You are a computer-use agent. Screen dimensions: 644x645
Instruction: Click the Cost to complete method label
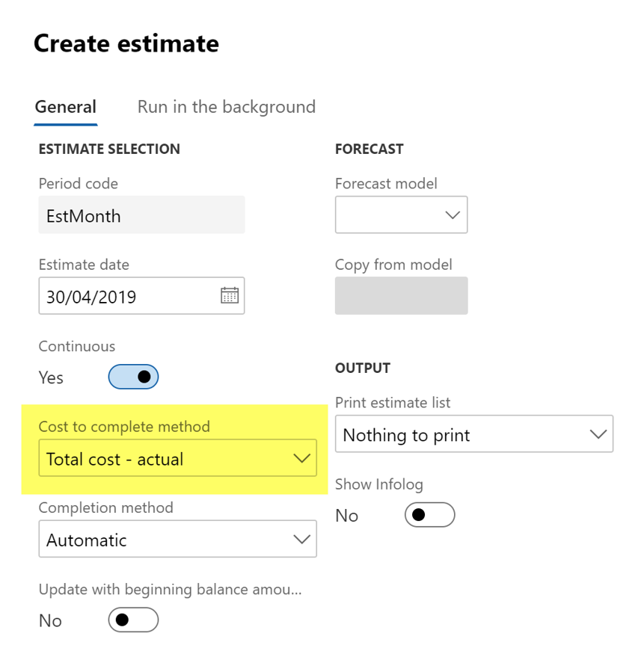[124, 427]
